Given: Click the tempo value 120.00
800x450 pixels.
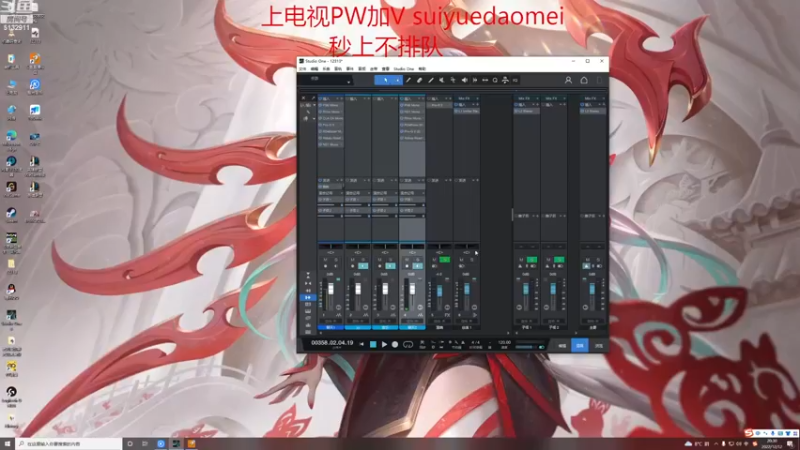Looking at the screenshot, I should click(x=504, y=342).
